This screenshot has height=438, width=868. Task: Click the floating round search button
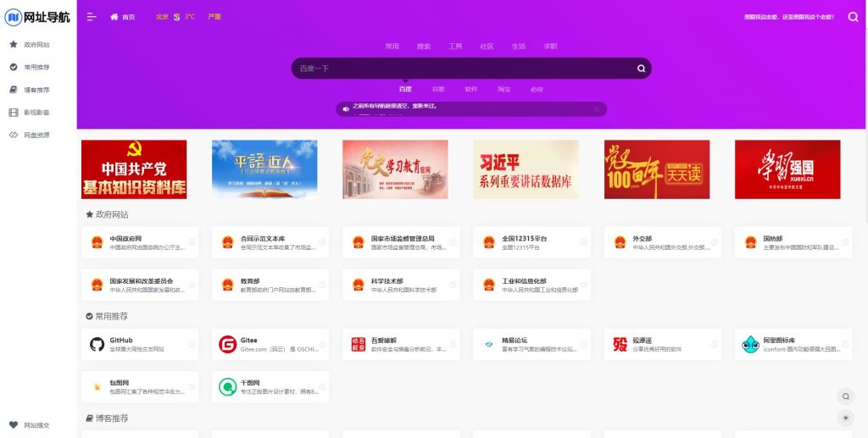click(x=846, y=396)
